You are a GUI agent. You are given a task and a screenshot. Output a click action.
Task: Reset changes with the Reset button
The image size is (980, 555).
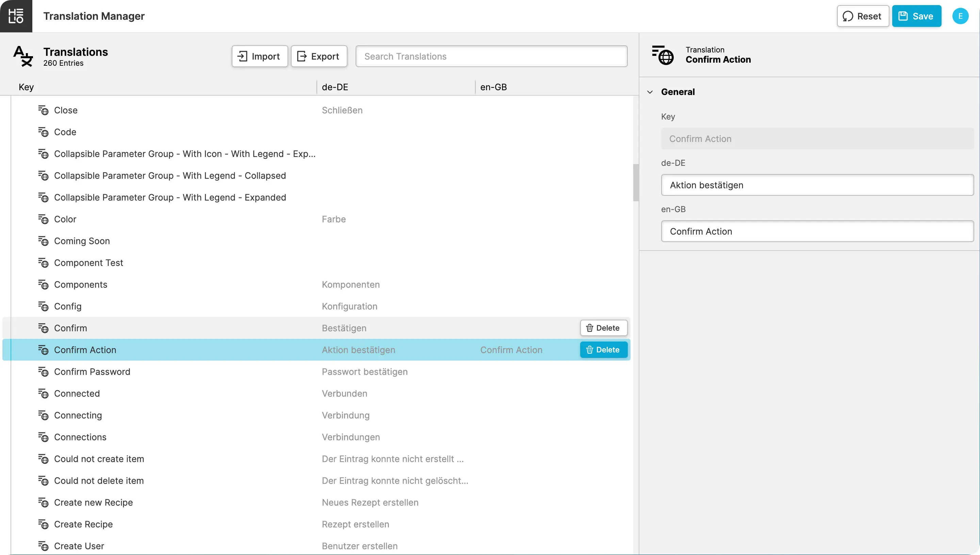tap(862, 16)
